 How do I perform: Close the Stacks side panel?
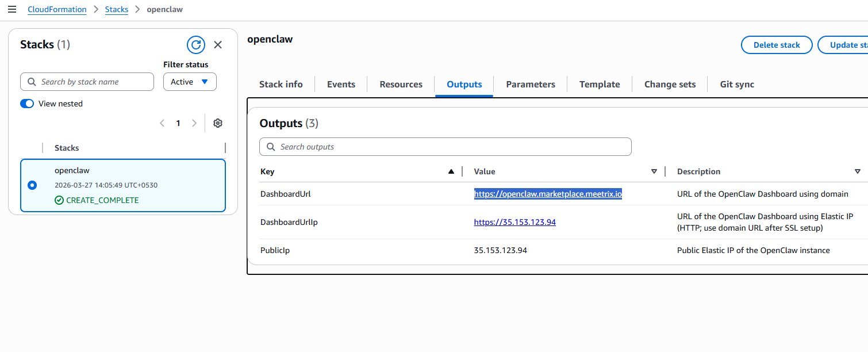pos(218,45)
